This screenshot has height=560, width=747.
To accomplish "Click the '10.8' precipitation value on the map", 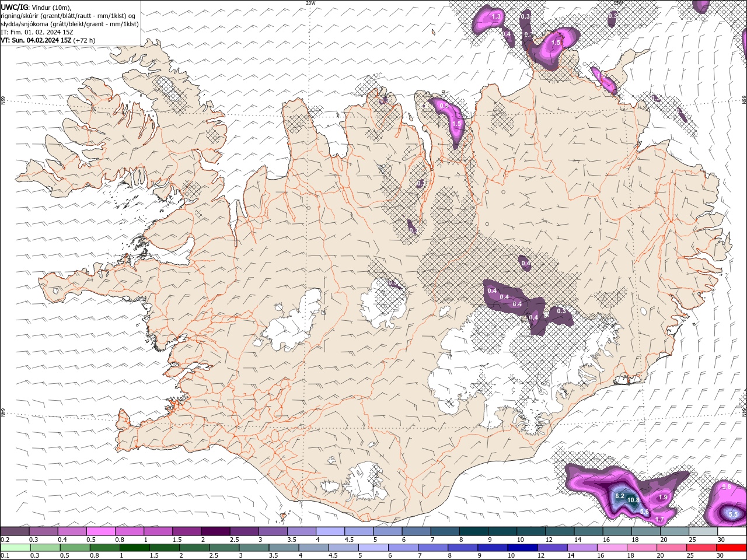I will (633, 500).
